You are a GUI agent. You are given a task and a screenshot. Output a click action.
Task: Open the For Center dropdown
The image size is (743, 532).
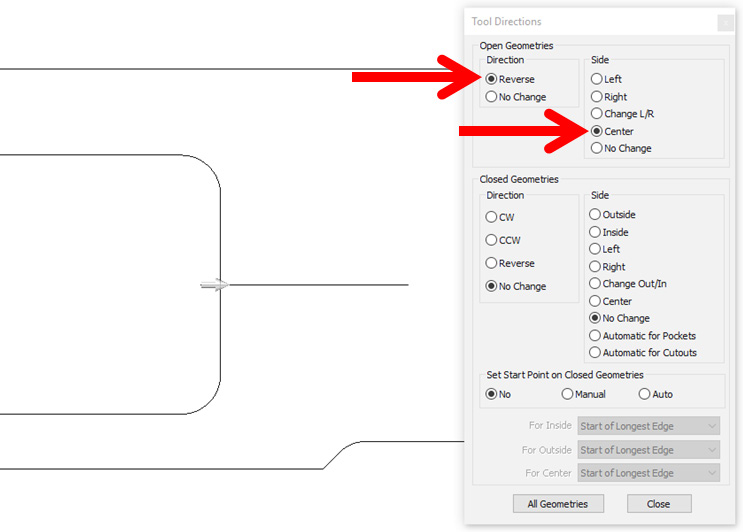648,473
